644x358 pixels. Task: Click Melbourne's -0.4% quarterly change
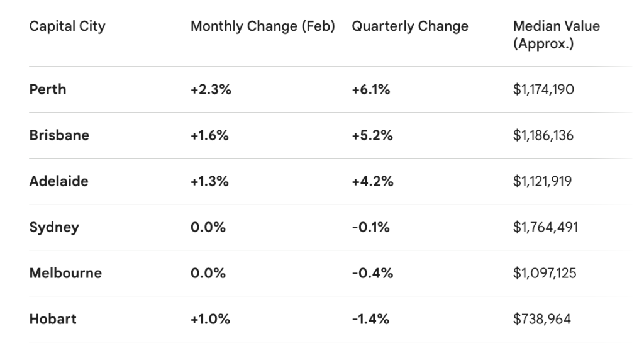coord(372,273)
